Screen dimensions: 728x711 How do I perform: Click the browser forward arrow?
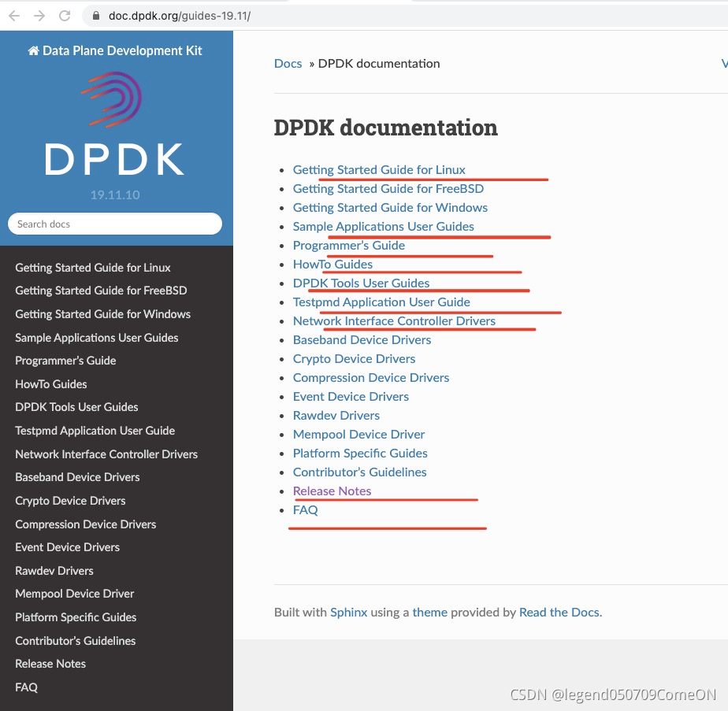39,16
